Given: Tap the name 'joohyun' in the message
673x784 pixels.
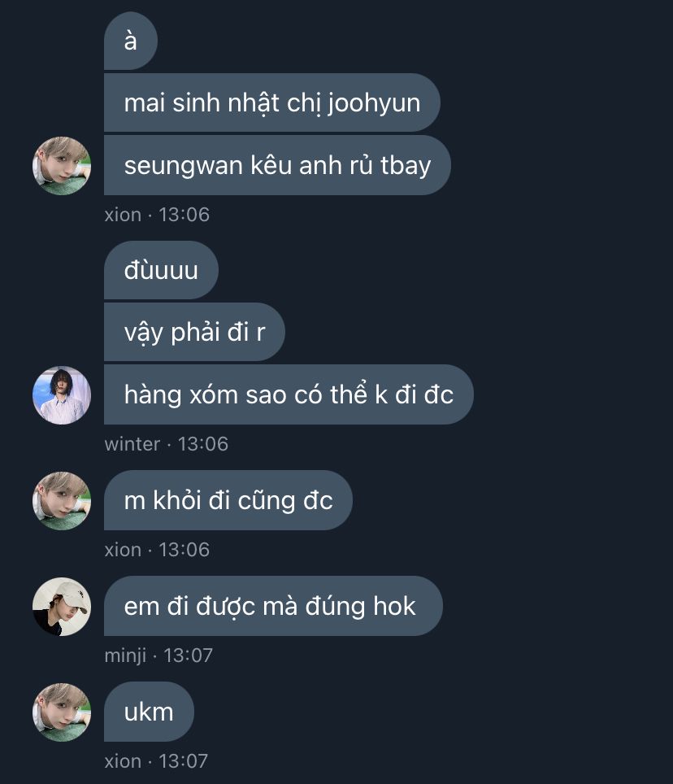Looking at the screenshot, I should tap(374, 104).
